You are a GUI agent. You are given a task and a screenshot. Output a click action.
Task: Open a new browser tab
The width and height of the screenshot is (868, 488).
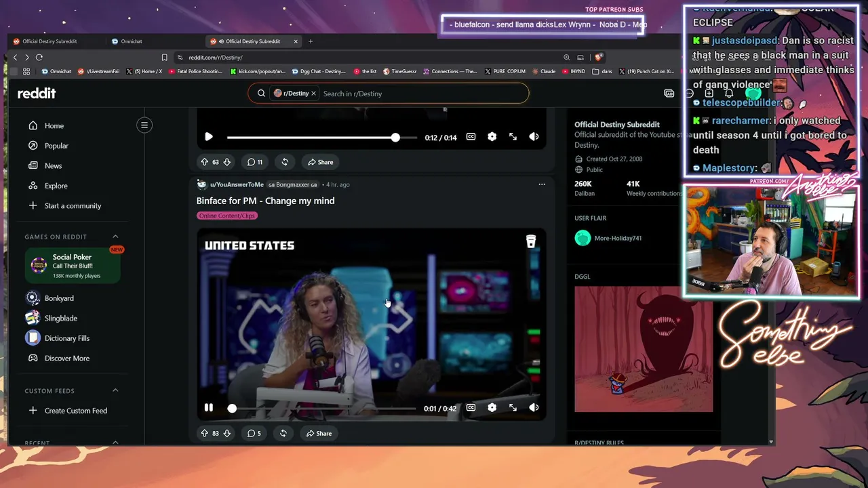311,41
